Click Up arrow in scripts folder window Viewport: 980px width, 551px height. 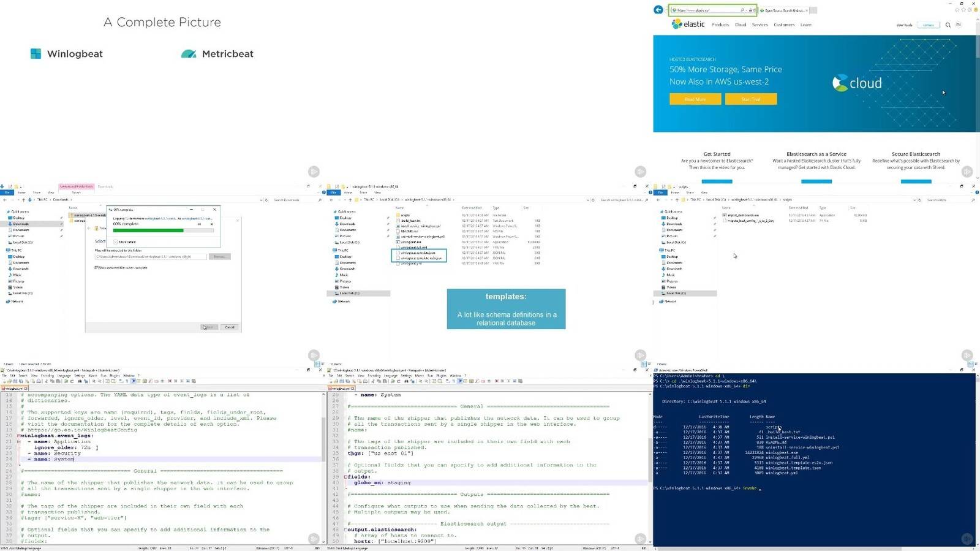[677, 200]
